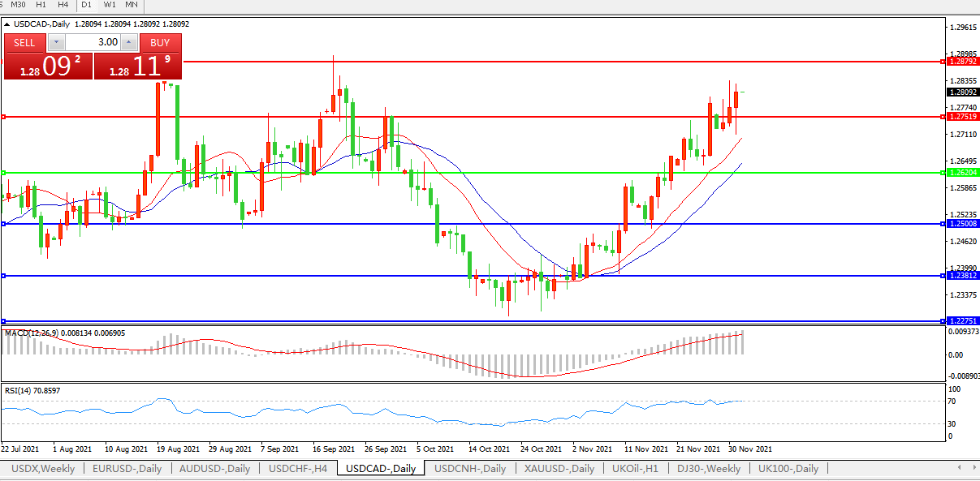Select the H1 timeframe
The height and width of the screenshot is (481, 980).
41,5
